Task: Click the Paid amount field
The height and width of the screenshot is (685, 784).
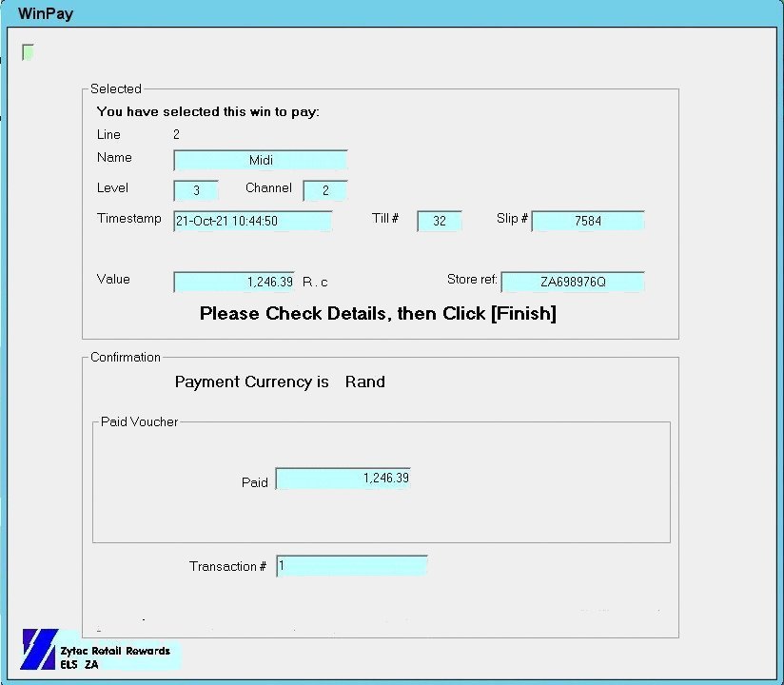Action: (x=343, y=479)
